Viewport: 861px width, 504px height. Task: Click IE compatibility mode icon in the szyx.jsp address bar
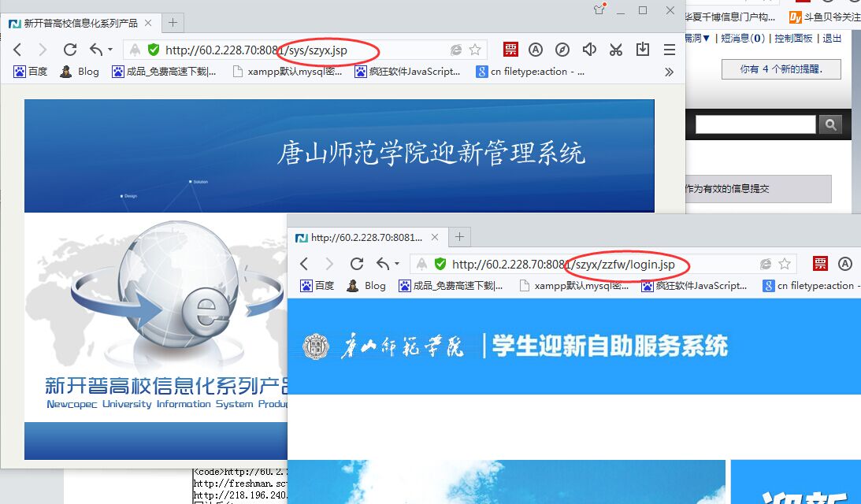pyautogui.click(x=456, y=50)
